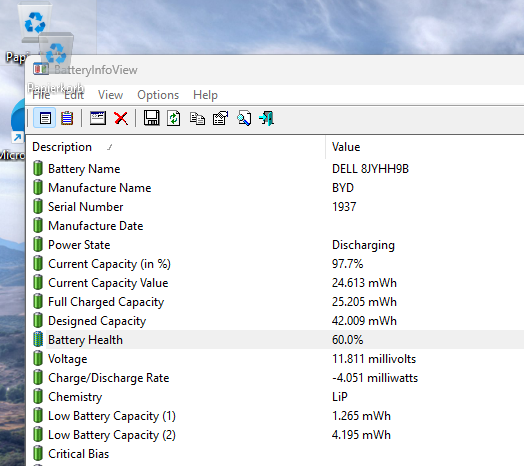Click the battery icon beside Chemistry
Screen dimensions: 524x466
[38, 396]
